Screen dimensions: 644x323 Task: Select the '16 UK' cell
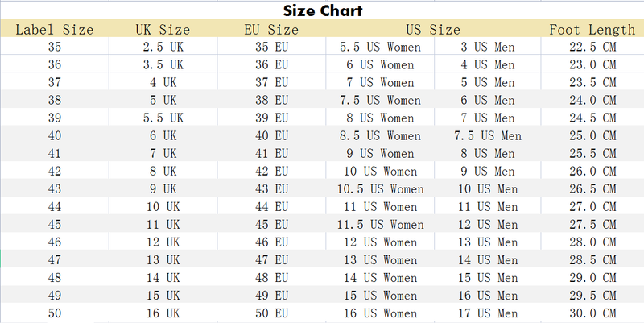point(163,313)
